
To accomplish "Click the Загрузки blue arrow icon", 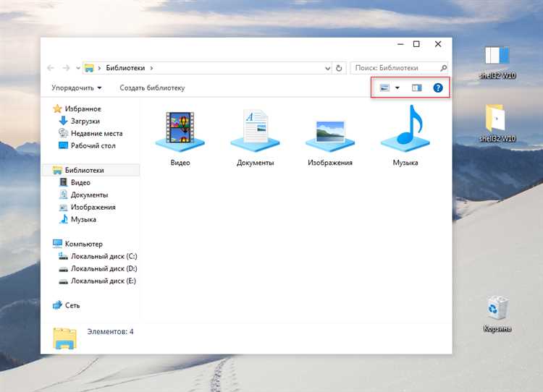I will pos(63,121).
